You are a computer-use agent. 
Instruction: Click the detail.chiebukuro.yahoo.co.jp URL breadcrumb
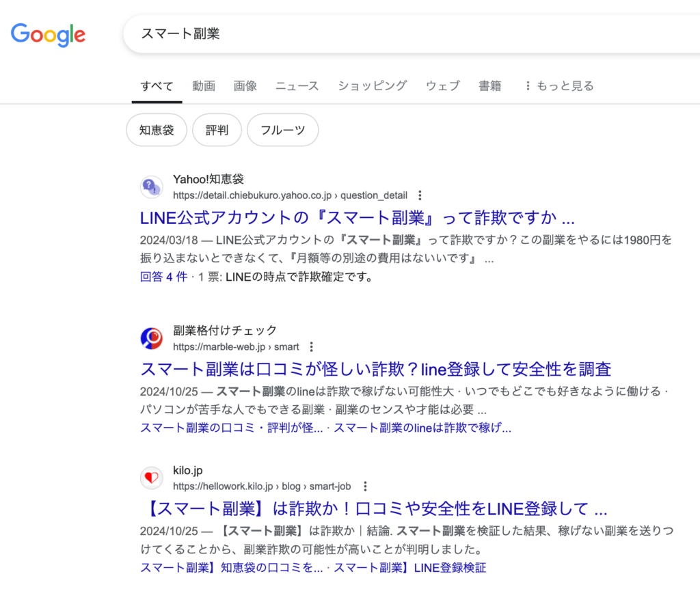[290, 195]
